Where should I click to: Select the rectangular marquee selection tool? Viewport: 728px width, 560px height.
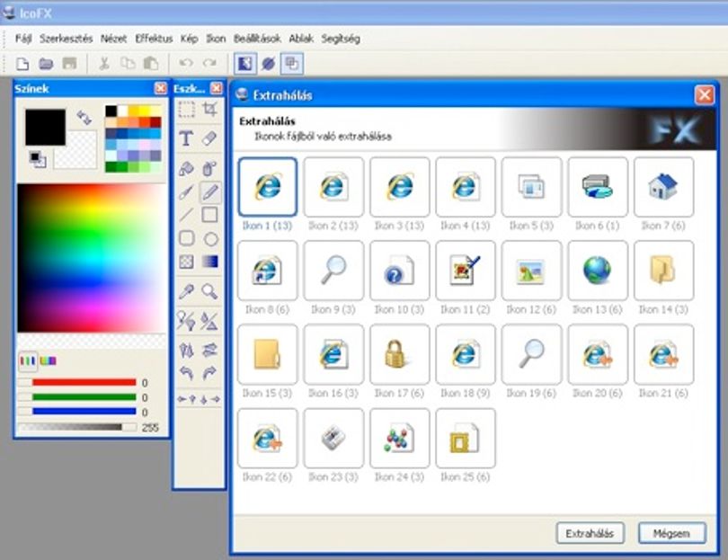click(186, 110)
